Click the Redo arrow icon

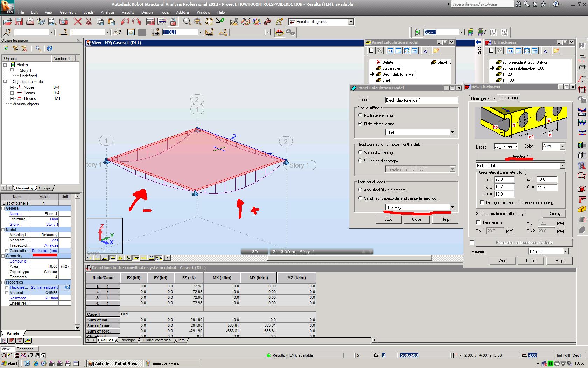[x=136, y=22]
